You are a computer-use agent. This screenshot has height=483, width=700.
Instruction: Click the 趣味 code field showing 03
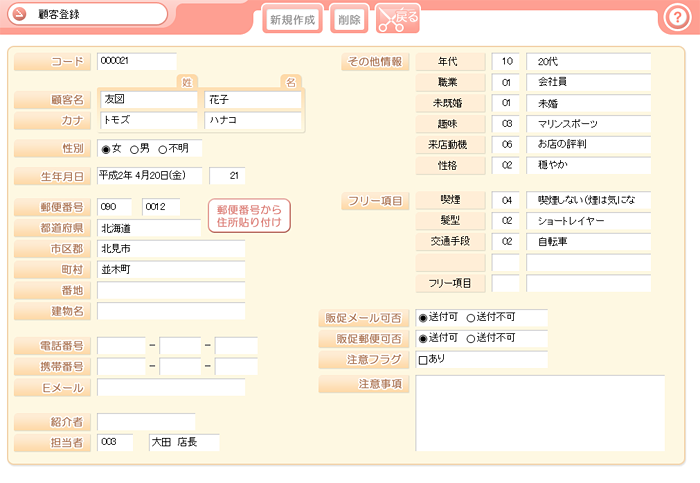pos(506,124)
